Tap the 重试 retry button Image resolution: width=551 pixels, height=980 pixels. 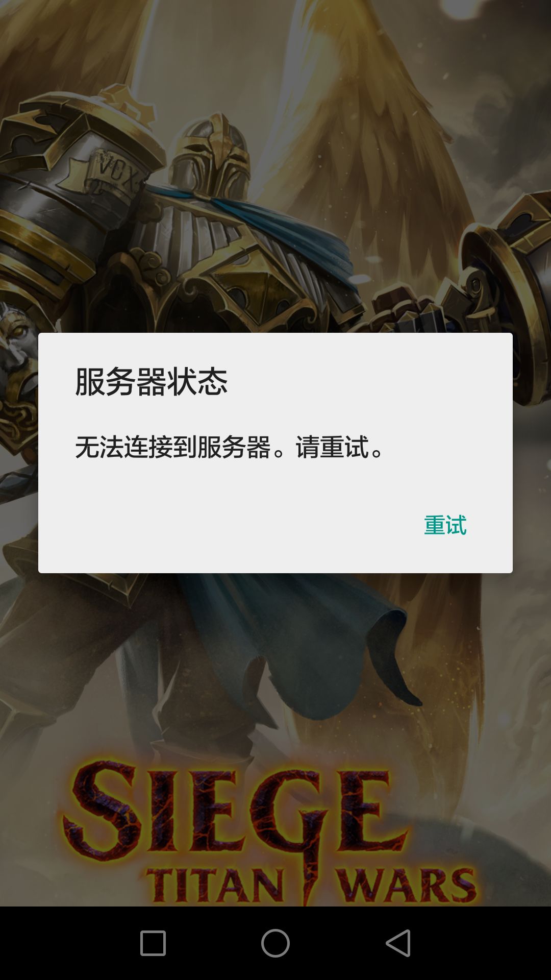pyautogui.click(x=445, y=525)
